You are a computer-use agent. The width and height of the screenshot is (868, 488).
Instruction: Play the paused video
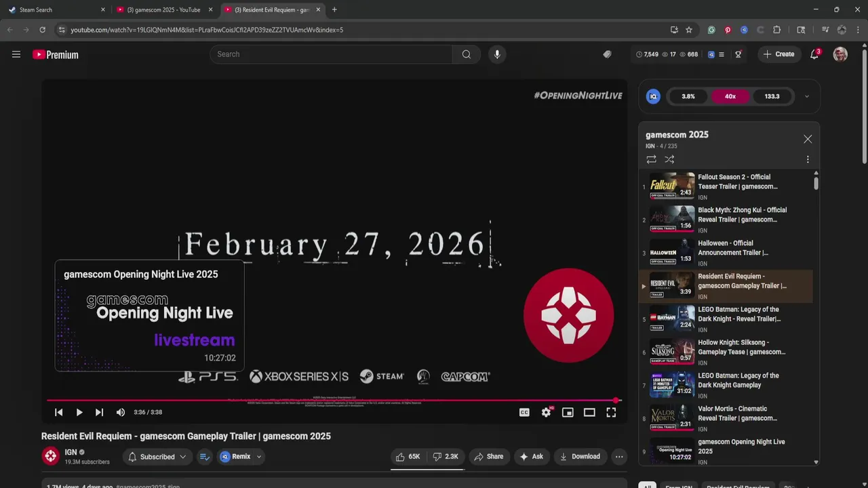pos(79,412)
